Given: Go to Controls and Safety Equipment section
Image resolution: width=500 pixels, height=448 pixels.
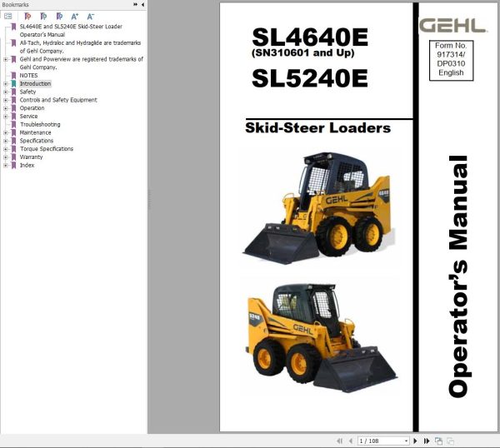Looking at the screenshot, I should [58, 100].
